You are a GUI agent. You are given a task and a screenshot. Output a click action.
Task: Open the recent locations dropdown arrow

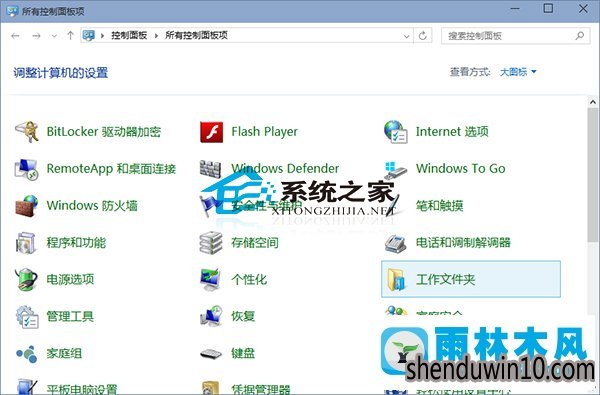(x=54, y=36)
